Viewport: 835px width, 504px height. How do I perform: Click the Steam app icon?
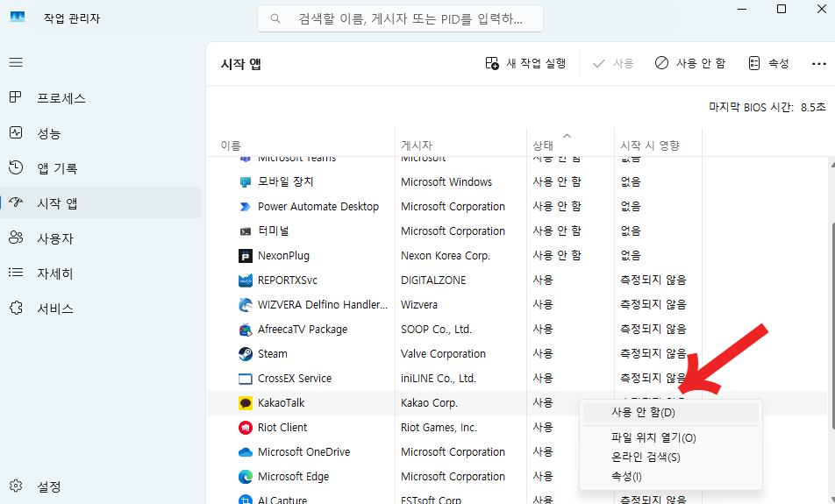(x=245, y=354)
